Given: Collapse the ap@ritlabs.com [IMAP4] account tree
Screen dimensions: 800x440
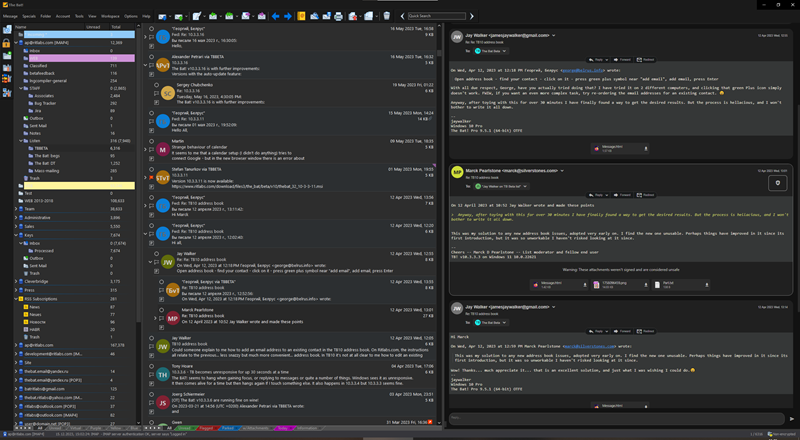Looking at the screenshot, I should pyautogui.click(x=16, y=43).
